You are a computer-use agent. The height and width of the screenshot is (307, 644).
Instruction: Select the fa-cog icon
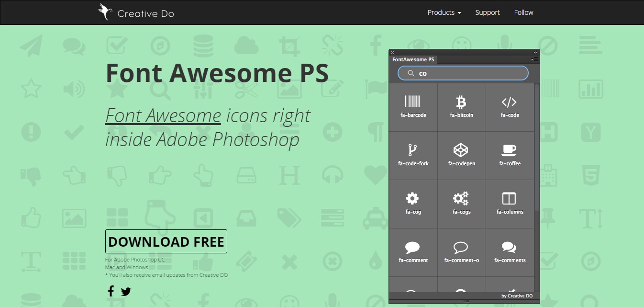click(413, 203)
